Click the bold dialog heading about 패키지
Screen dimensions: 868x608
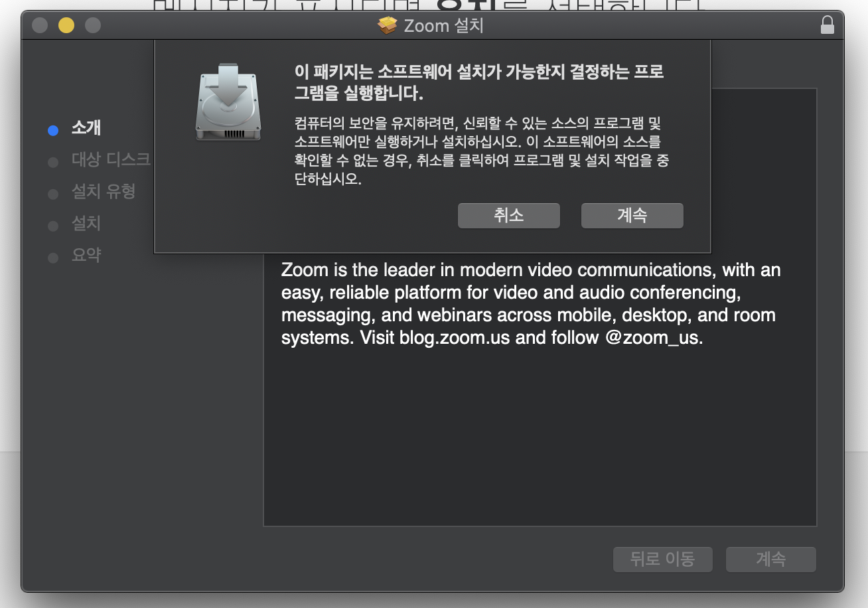click(479, 83)
